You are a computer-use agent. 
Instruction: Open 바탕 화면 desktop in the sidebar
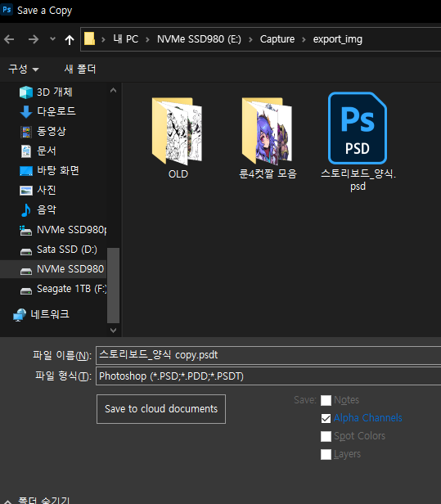(58, 170)
